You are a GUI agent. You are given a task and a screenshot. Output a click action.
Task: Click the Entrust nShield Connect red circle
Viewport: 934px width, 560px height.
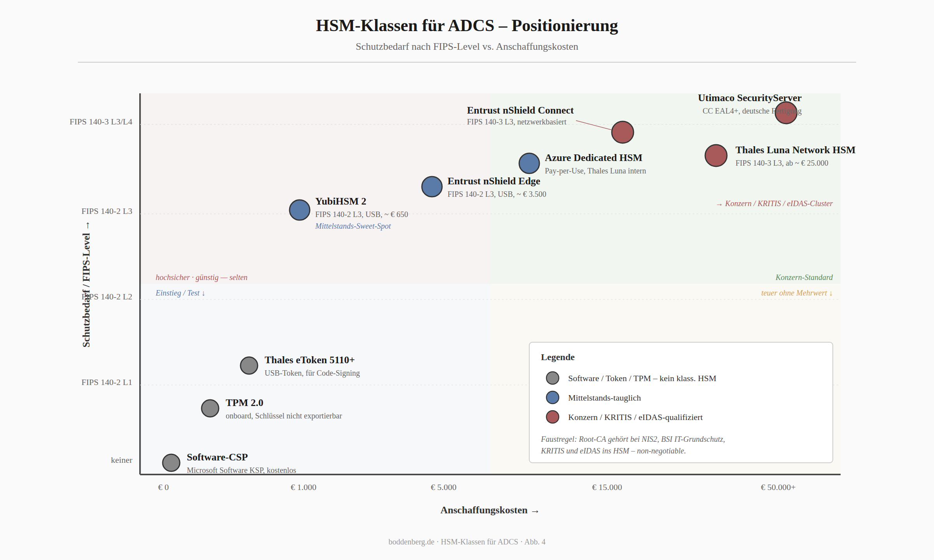pyautogui.click(x=623, y=132)
